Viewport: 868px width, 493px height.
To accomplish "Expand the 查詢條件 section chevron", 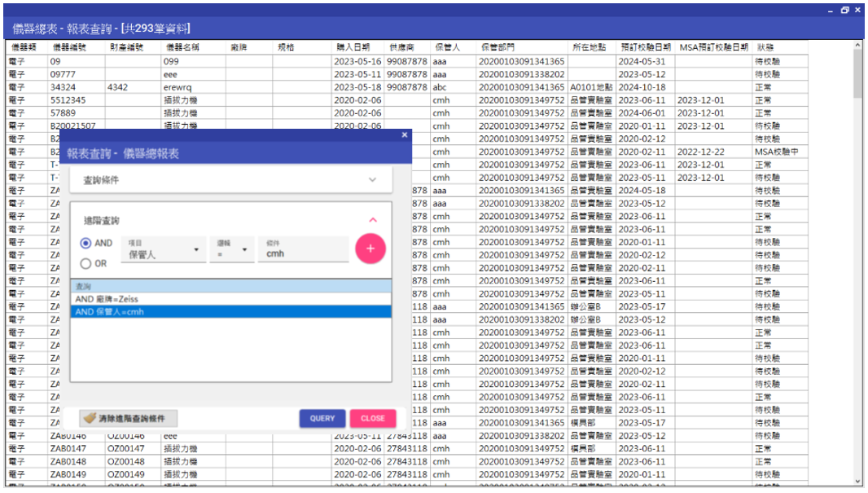I will 373,179.
